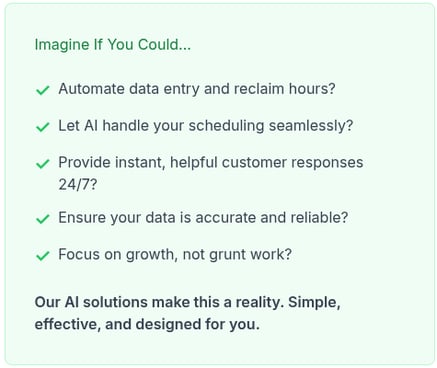Click the word 'Simple,' in the bold paragraph
The height and width of the screenshot is (368, 437).
click(314, 303)
